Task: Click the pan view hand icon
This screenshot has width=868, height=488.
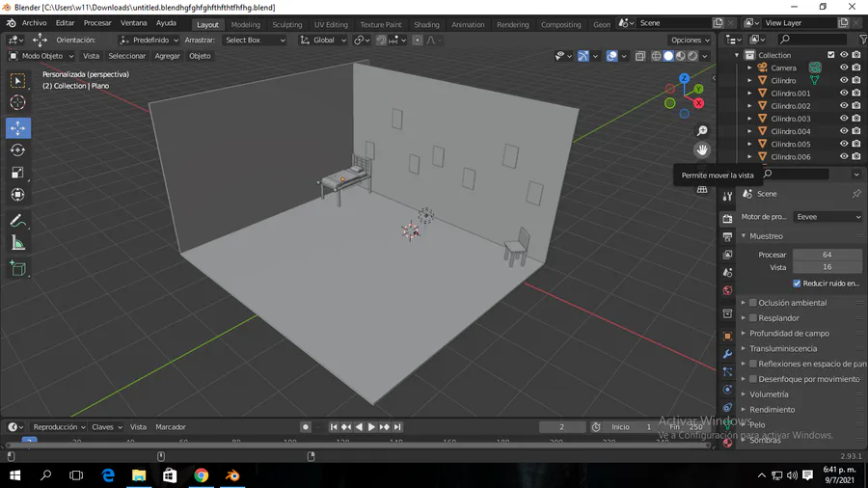Action: coord(702,149)
